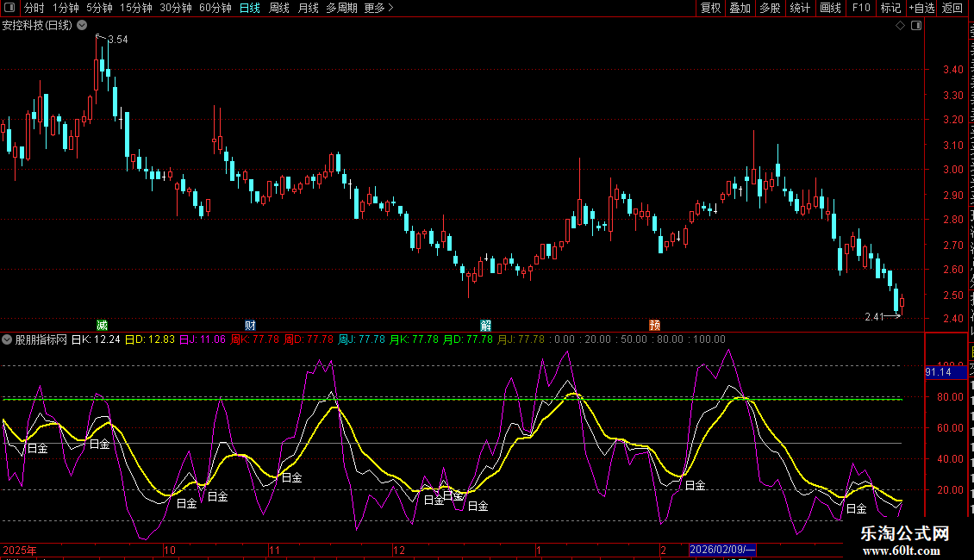974x560 pixels.
Task: Open F10 company info
Action: [861, 8]
